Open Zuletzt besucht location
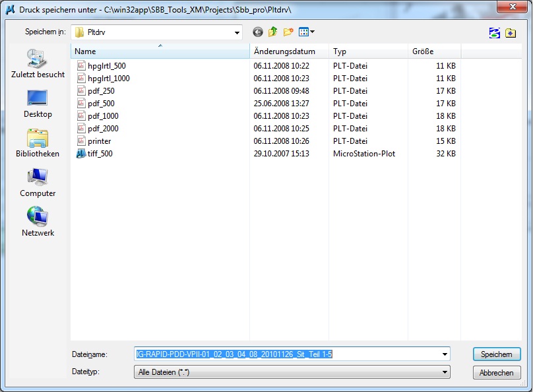Viewport: 533px width, 392px height. coord(38,63)
